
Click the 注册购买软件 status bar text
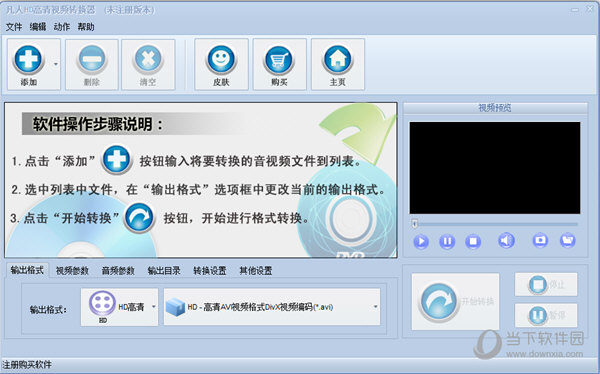[27, 364]
